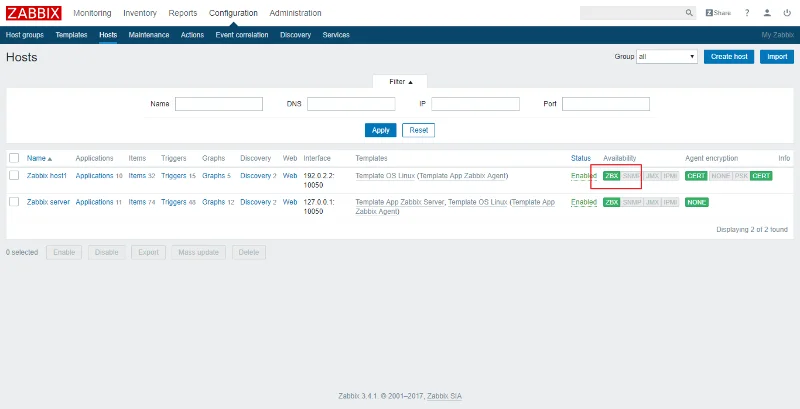Open the Inventory menu
800x409 pixels.
point(140,13)
